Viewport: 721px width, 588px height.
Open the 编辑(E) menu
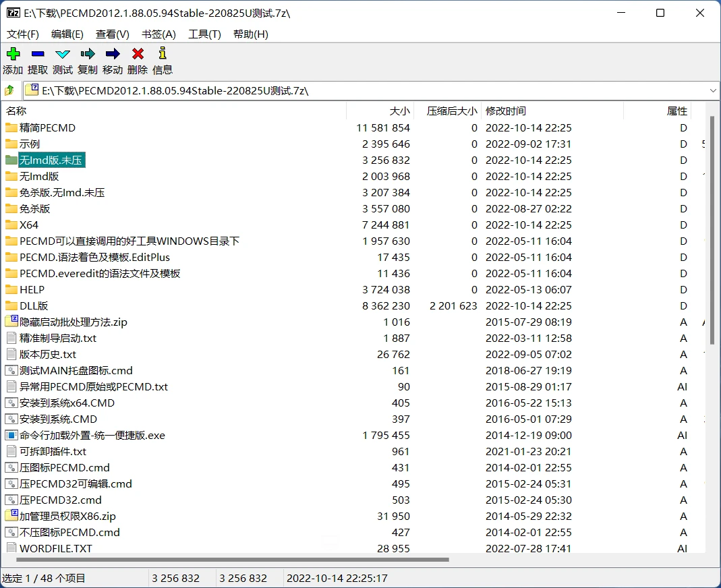point(67,34)
